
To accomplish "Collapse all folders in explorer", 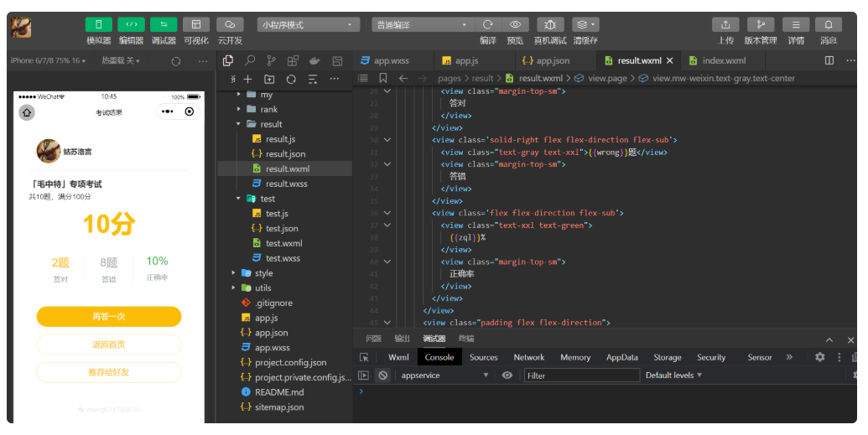I will [x=313, y=79].
